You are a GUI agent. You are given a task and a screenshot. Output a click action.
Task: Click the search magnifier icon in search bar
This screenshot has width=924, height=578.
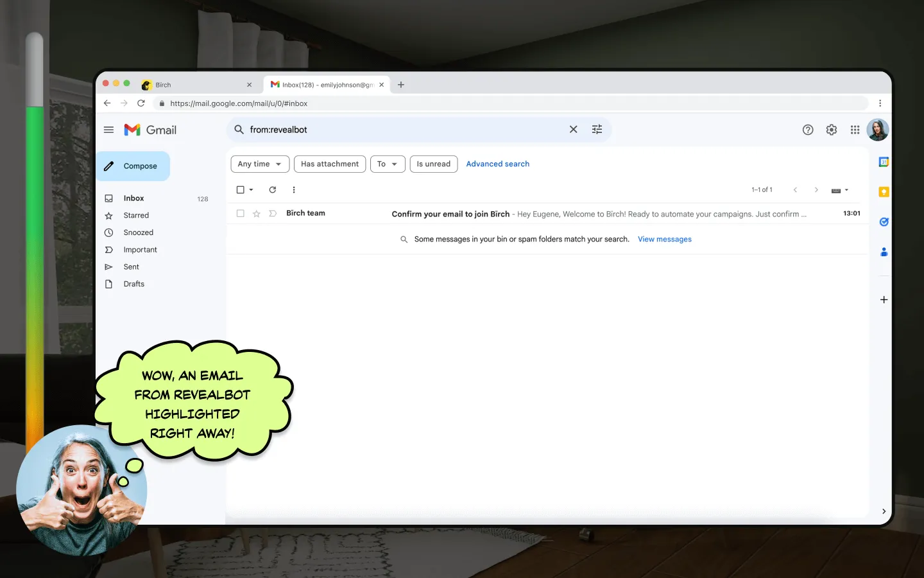[x=239, y=130]
